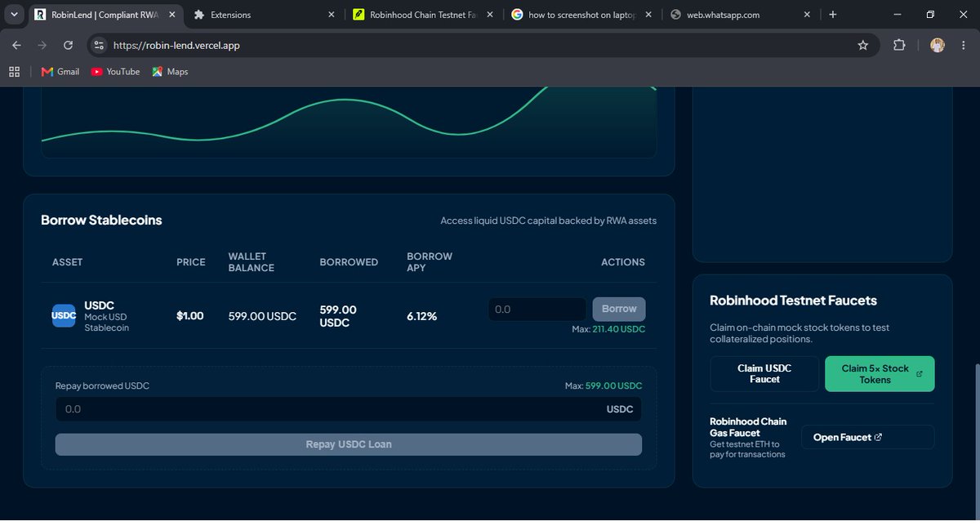Click the Open Faucet button

[867, 437]
